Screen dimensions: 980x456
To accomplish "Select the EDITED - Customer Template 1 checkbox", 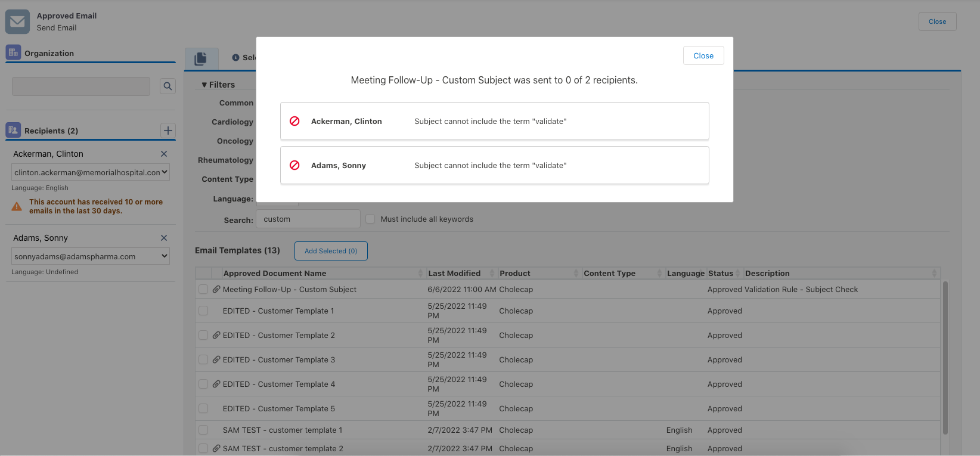I will pos(203,311).
